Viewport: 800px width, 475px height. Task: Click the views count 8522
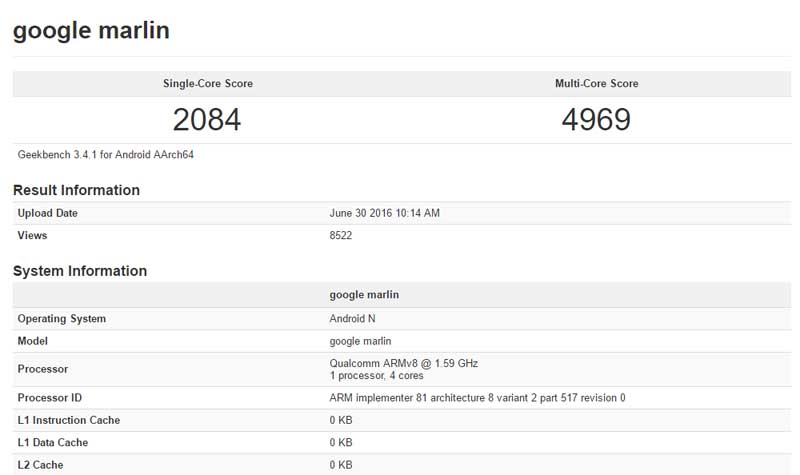pos(340,236)
